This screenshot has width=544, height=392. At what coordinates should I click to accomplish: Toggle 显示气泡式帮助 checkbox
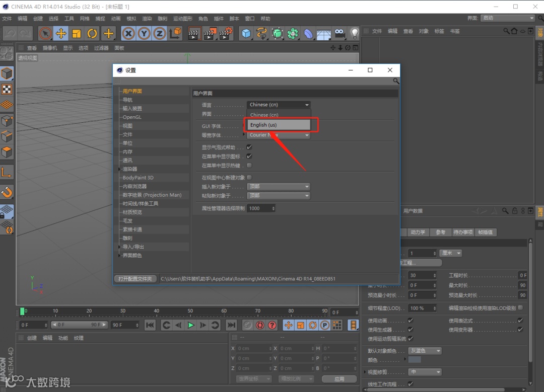click(x=249, y=147)
